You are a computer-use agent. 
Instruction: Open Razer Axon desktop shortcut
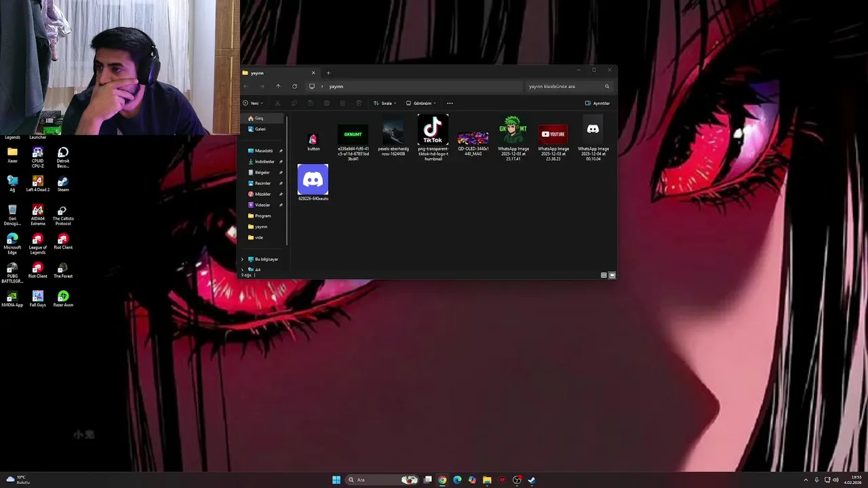(x=63, y=299)
